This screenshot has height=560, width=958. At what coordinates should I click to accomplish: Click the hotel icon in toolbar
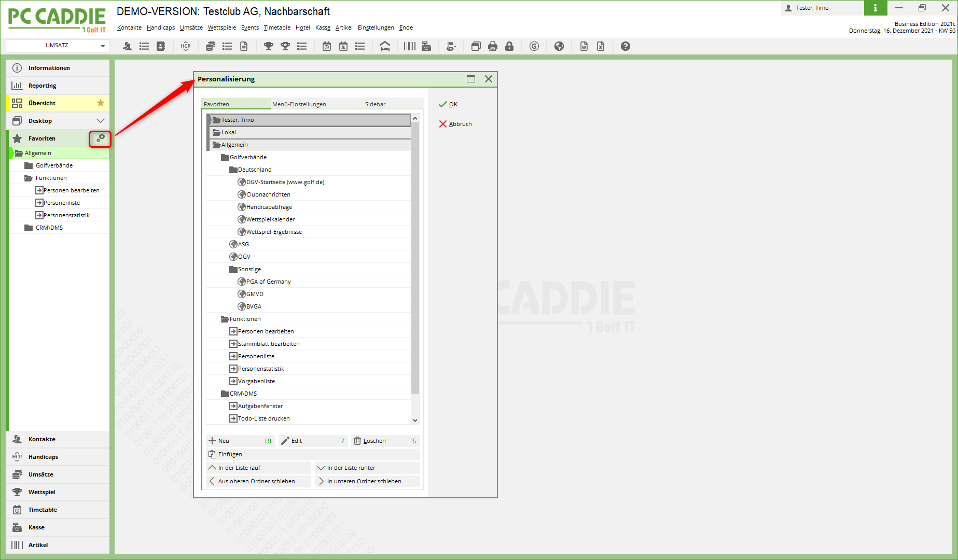tap(385, 46)
